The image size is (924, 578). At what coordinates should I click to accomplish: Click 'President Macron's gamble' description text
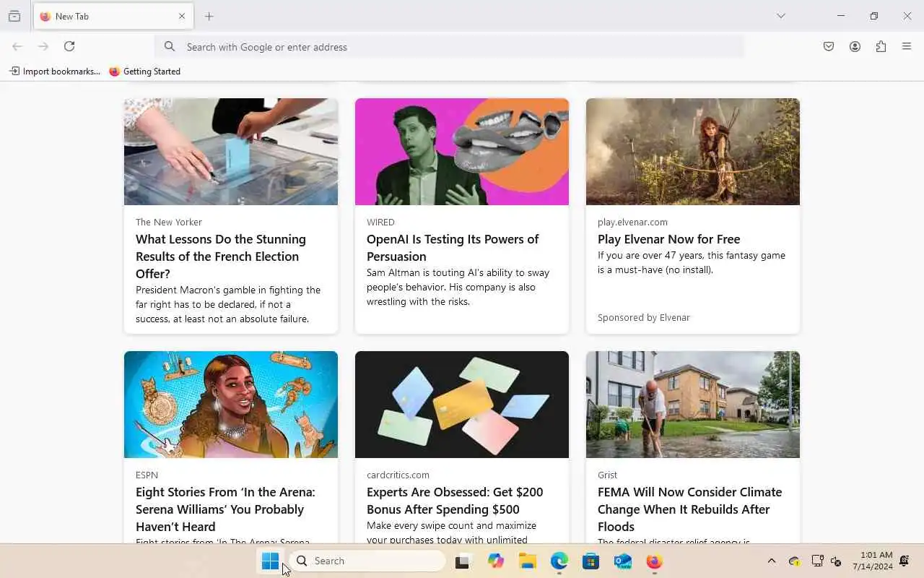click(x=228, y=304)
